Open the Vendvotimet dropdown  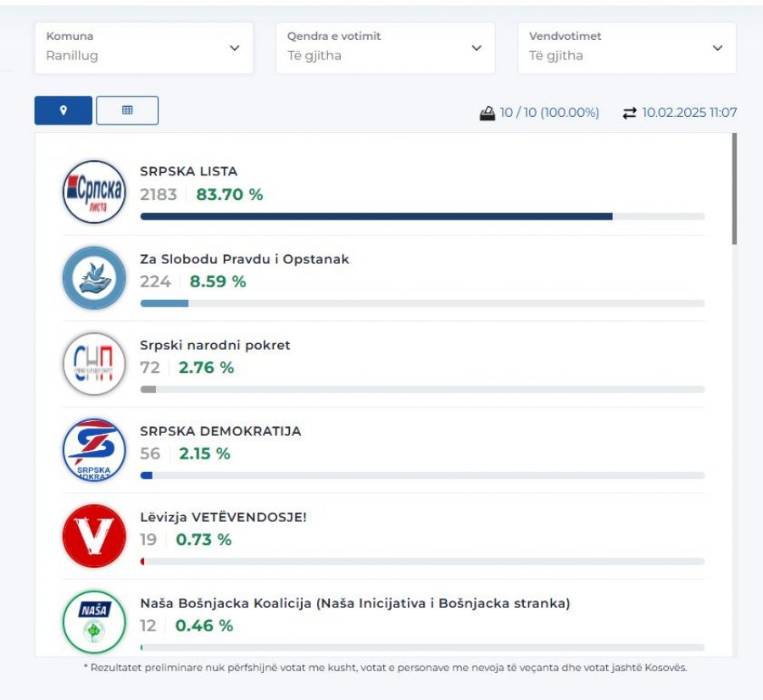point(627,48)
